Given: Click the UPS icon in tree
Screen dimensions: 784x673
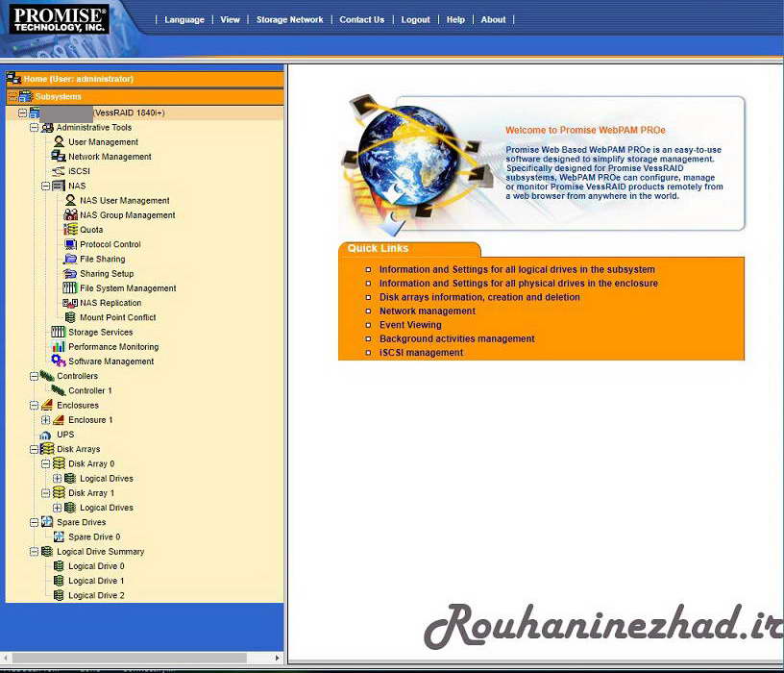Looking at the screenshot, I should click(45, 435).
